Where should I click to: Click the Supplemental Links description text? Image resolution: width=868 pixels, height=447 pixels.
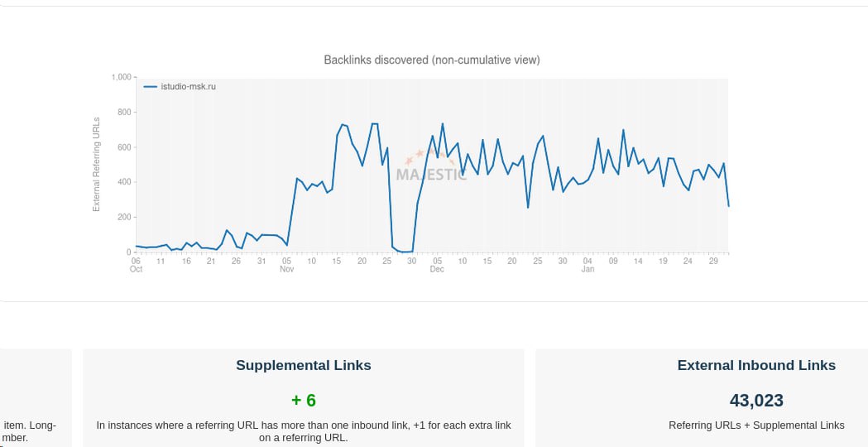click(304, 431)
